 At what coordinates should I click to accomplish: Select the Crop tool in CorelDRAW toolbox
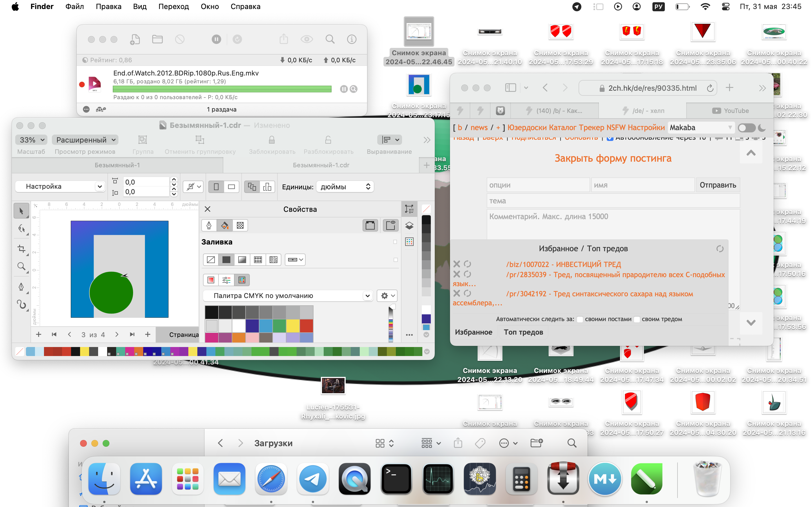pyautogui.click(x=21, y=248)
